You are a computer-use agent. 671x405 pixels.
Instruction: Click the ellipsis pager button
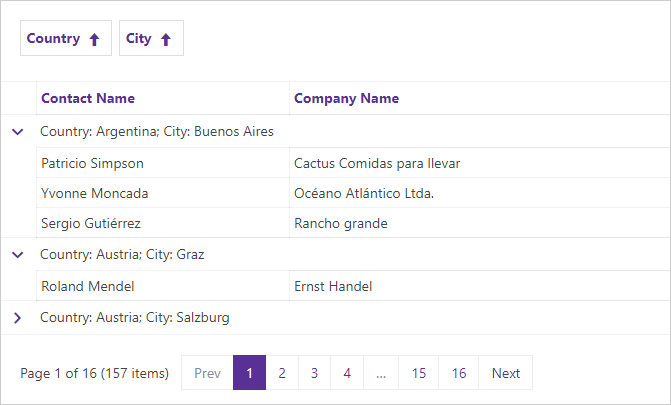coord(381,373)
